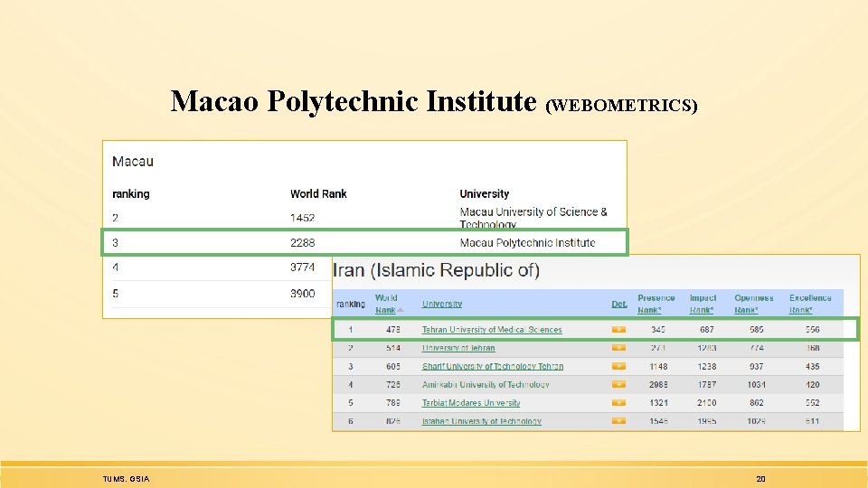Image resolution: width=868 pixels, height=488 pixels.
Task: Sort by University column header
Action: point(442,304)
